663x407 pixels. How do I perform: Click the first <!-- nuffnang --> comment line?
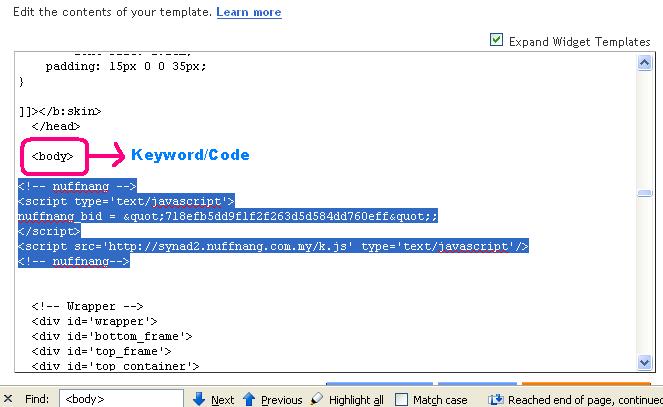coord(77,186)
